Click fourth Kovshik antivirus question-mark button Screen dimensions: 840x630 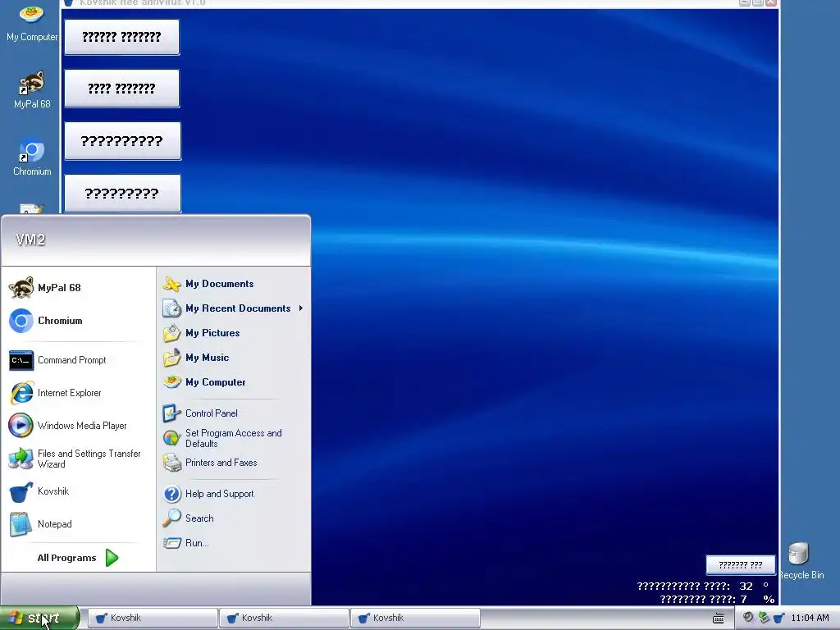[122, 194]
